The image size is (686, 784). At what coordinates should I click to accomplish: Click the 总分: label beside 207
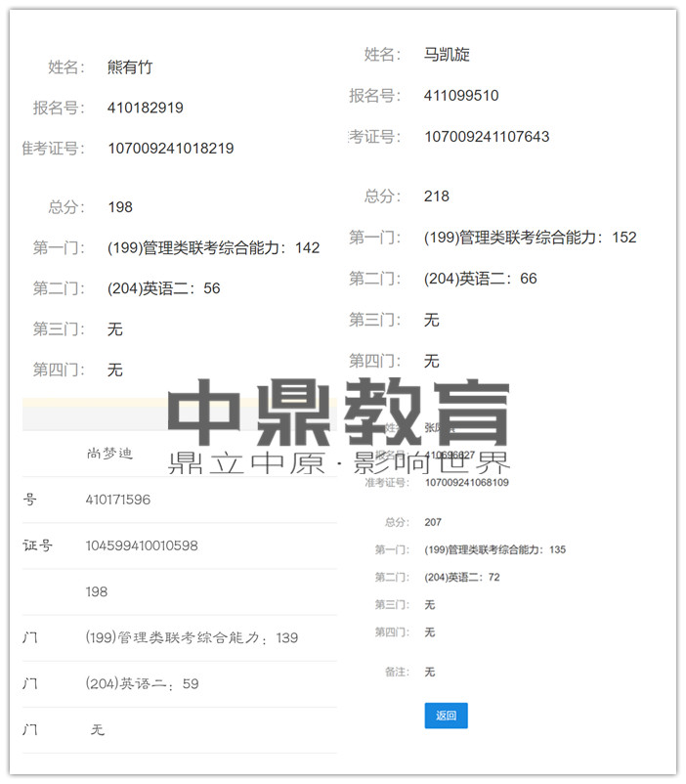tap(397, 522)
